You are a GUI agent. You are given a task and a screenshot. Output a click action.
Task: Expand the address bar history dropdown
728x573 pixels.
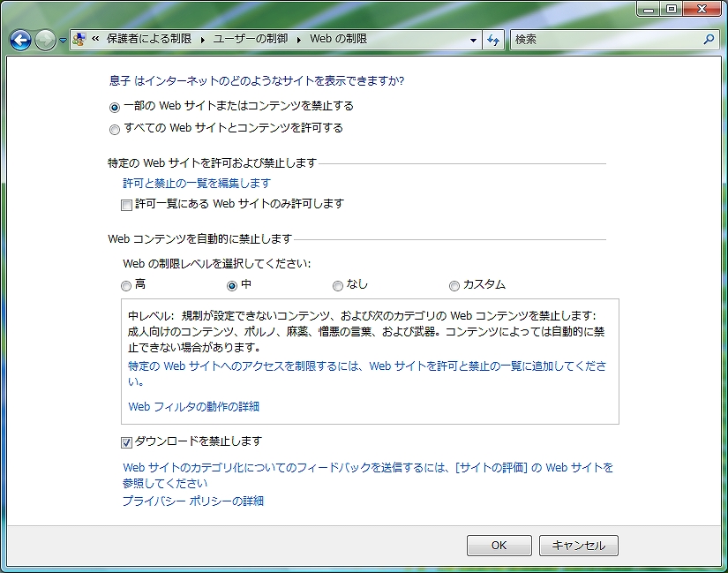474,40
